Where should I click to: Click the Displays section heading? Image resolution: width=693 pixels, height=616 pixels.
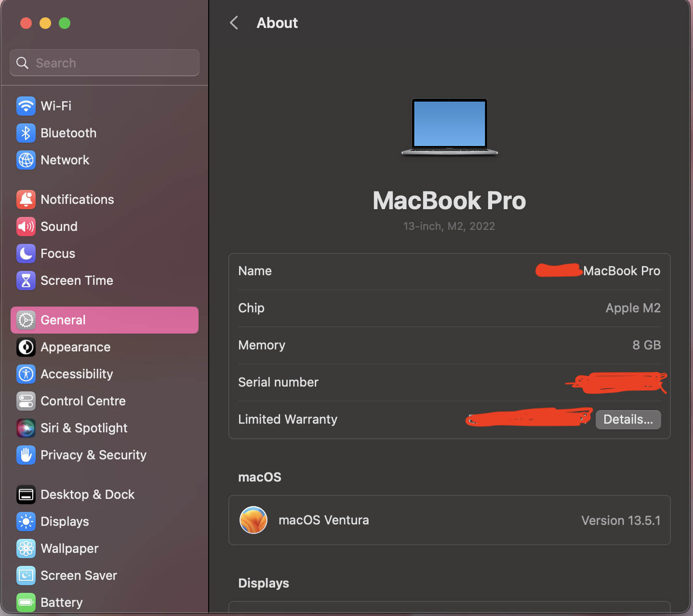[x=264, y=583]
